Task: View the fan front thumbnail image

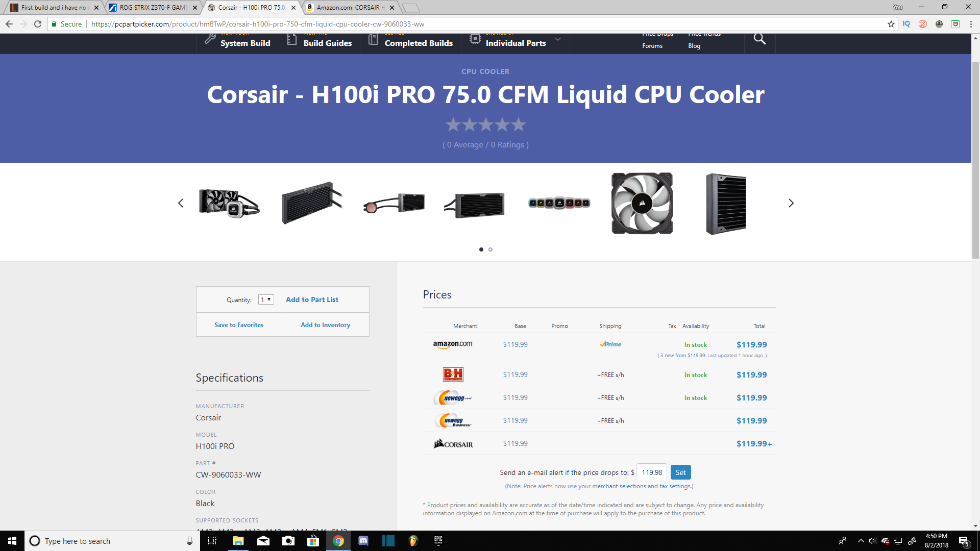Action: click(x=642, y=203)
